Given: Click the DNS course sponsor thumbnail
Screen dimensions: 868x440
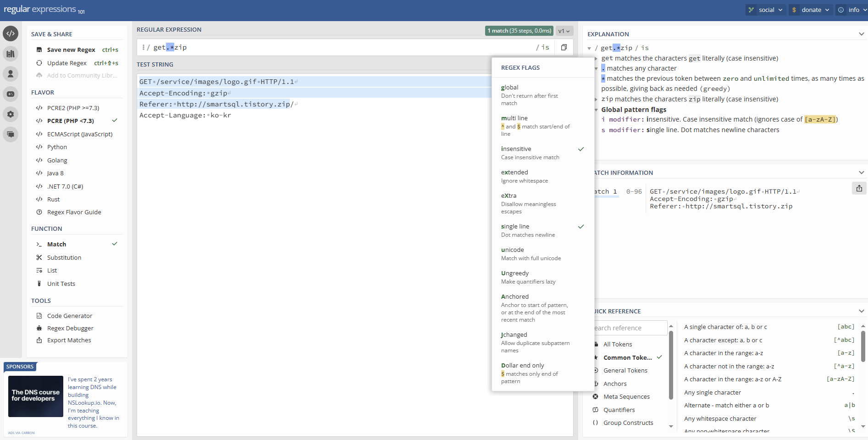Looking at the screenshot, I should [36, 396].
